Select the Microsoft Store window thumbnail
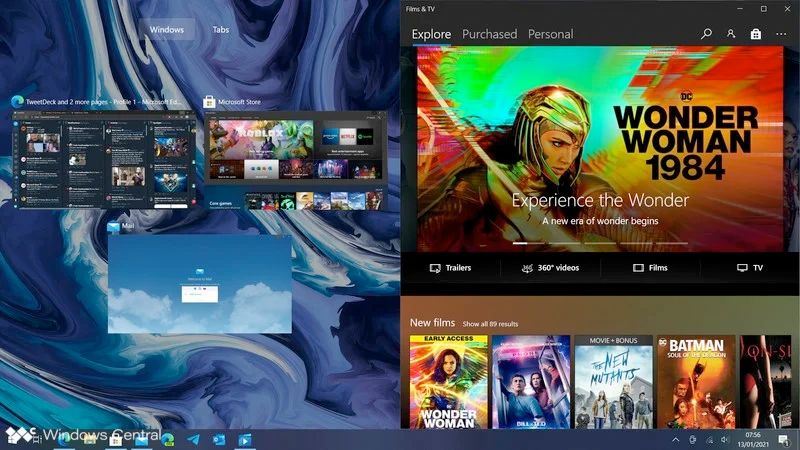The height and width of the screenshot is (450, 800). 295,160
